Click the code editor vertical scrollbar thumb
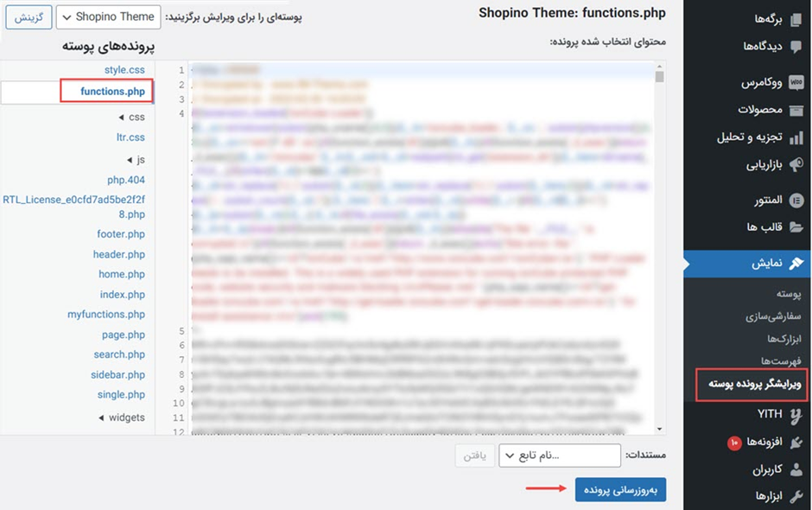812x510 pixels. [x=659, y=77]
